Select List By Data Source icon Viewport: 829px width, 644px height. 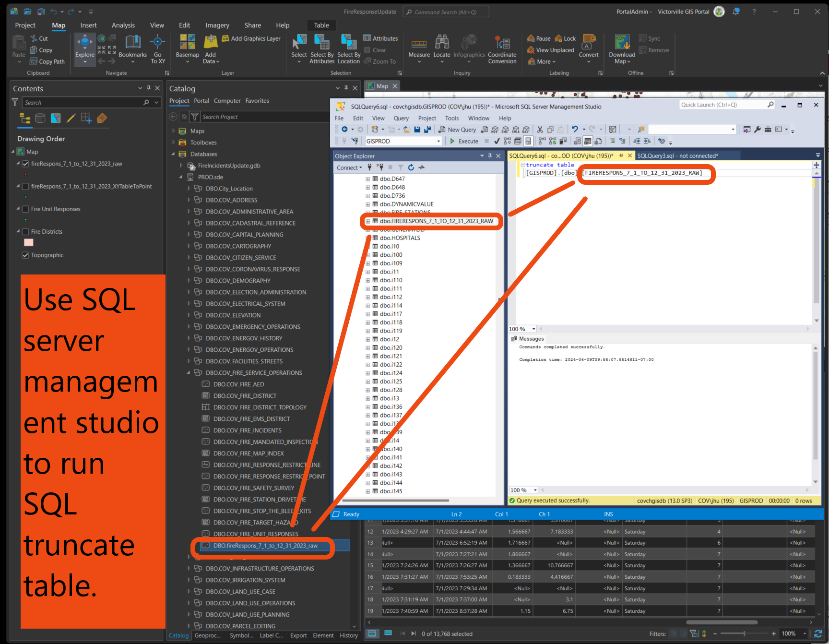click(40, 119)
